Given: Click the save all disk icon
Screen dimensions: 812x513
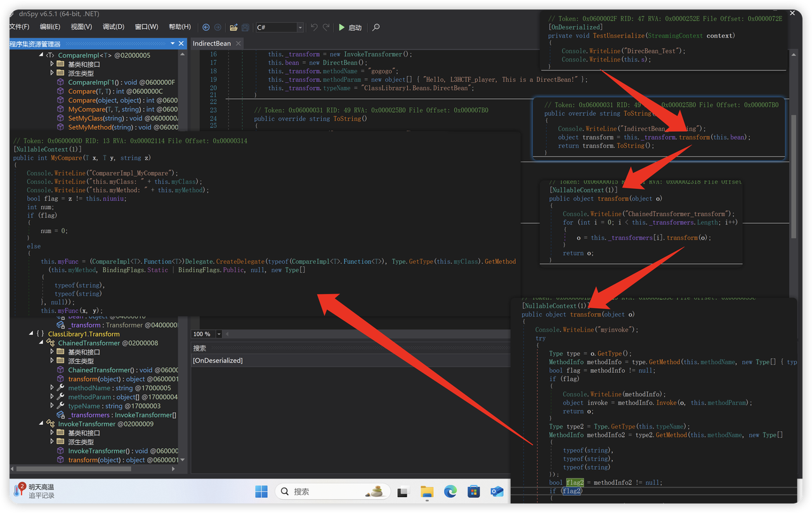Looking at the screenshot, I should pyautogui.click(x=245, y=27).
